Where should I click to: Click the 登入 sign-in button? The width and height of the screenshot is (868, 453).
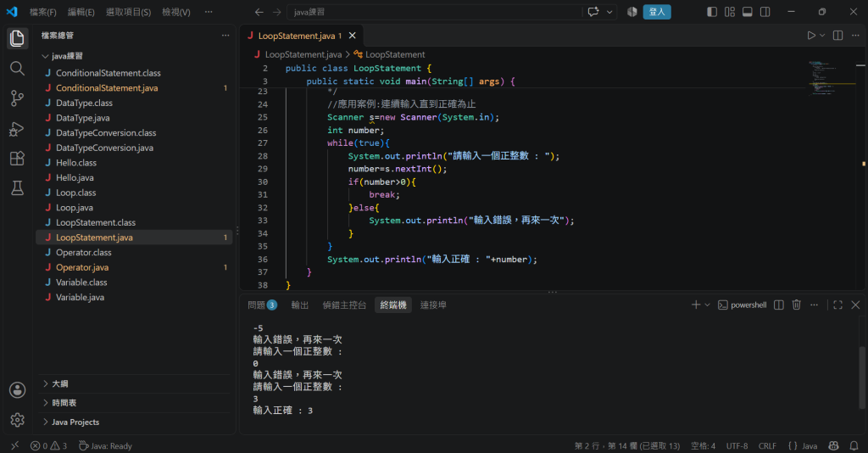click(x=657, y=12)
